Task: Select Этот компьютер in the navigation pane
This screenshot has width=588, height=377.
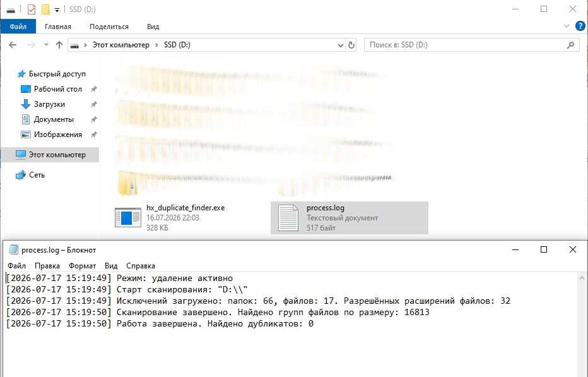Action: (50, 155)
